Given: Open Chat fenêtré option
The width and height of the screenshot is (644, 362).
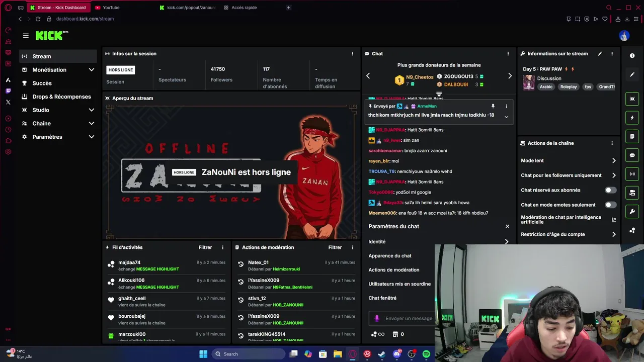Looking at the screenshot, I should click(382, 298).
